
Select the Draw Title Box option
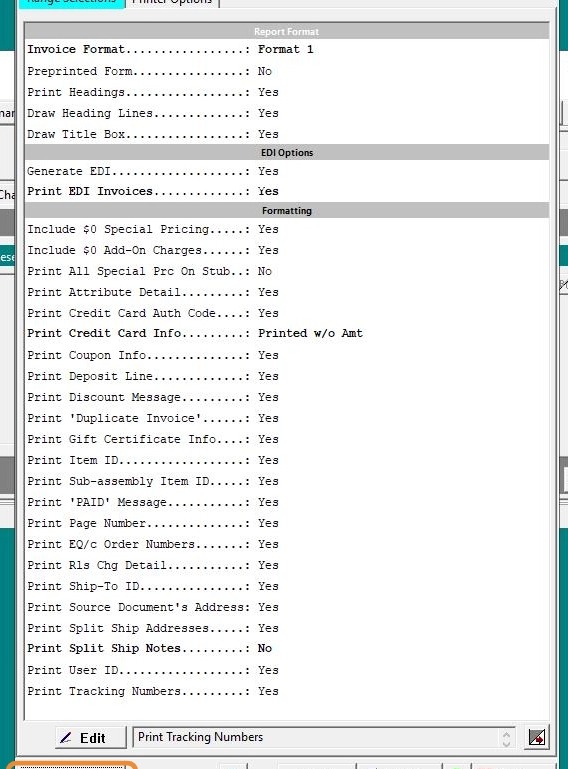coord(287,134)
